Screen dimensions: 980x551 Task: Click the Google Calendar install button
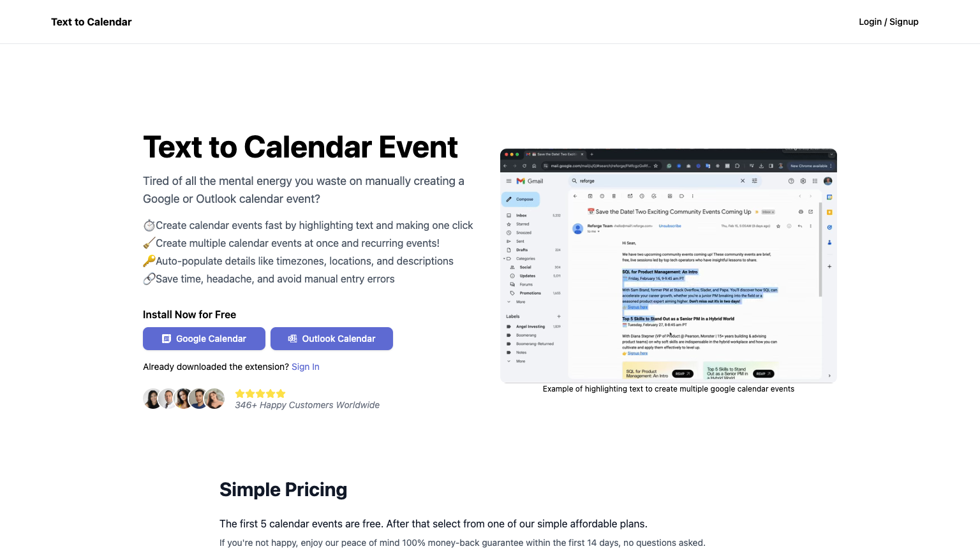click(204, 339)
